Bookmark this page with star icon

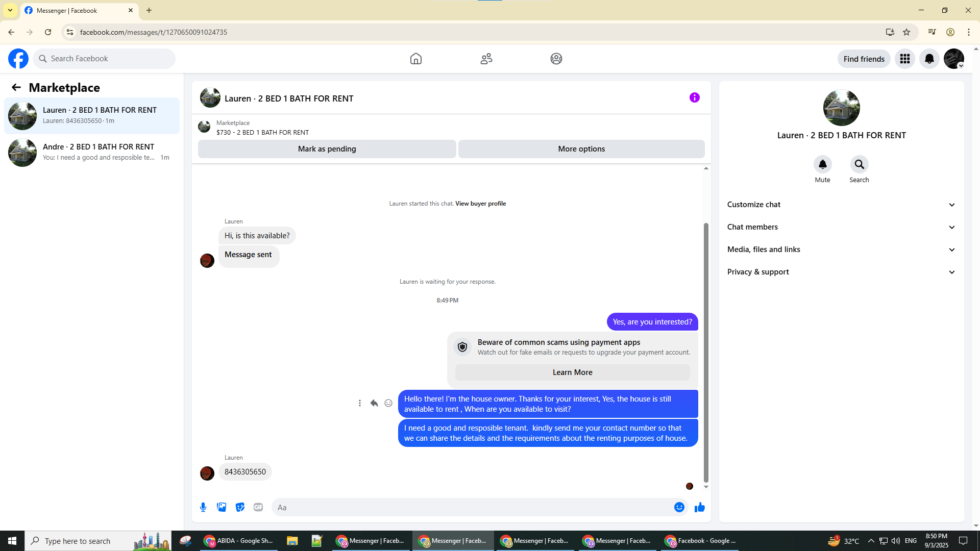(906, 32)
